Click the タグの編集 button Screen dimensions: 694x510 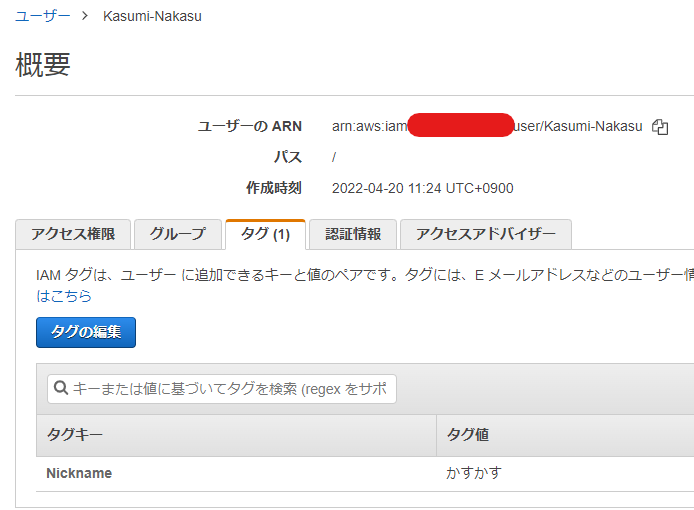(x=86, y=332)
